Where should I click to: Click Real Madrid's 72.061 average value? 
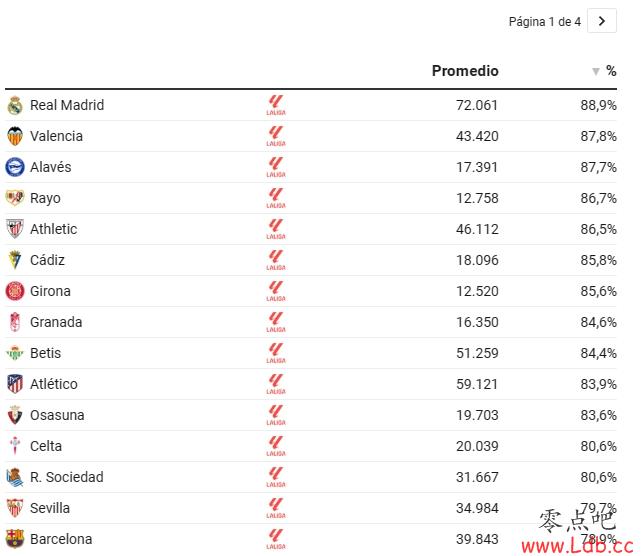(477, 105)
